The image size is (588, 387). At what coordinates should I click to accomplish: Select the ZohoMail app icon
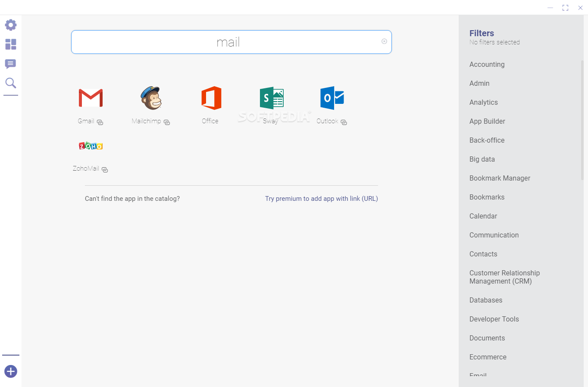click(x=91, y=146)
